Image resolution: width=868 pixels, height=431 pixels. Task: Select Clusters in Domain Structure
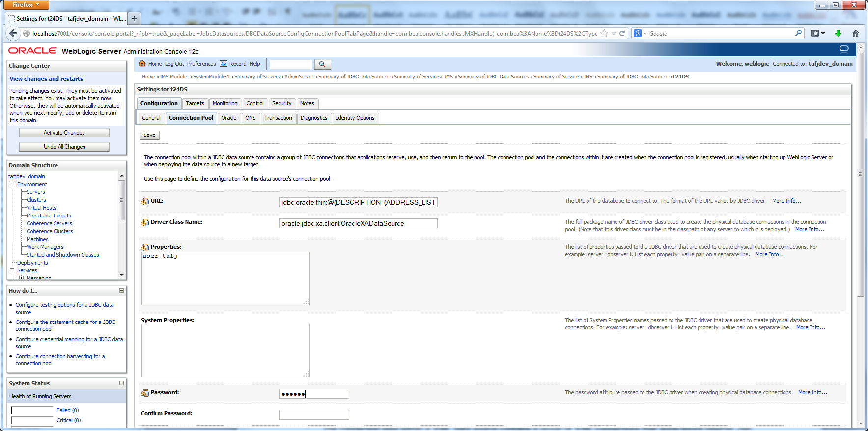(x=36, y=200)
